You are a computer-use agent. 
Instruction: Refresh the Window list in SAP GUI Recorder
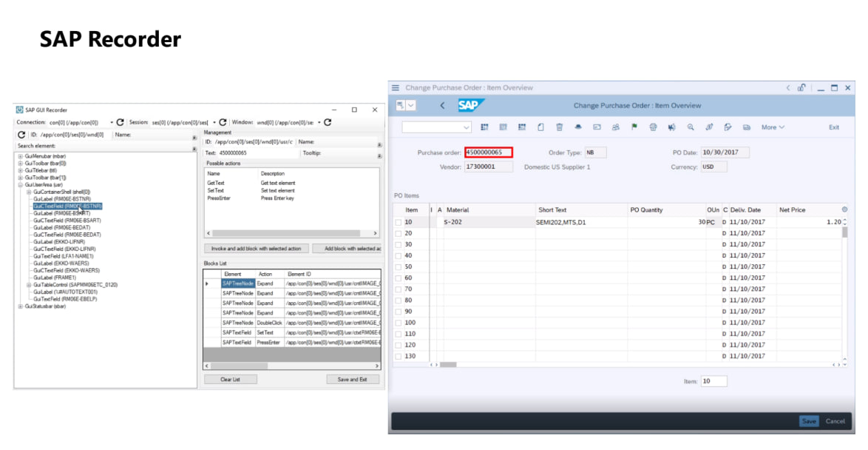(328, 122)
